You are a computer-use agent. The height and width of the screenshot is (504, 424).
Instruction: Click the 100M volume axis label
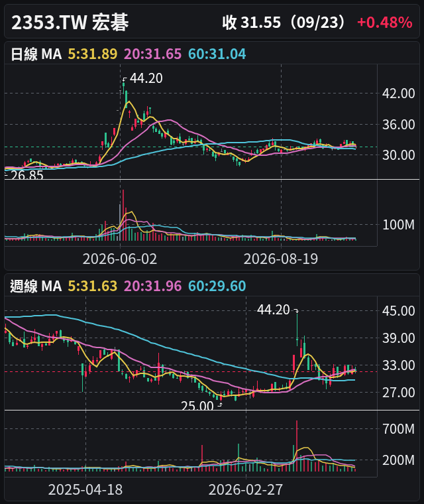point(398,225)
